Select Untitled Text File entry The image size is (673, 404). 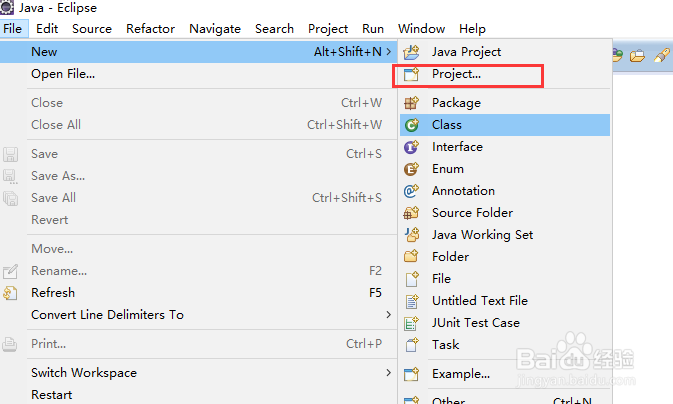479,301
